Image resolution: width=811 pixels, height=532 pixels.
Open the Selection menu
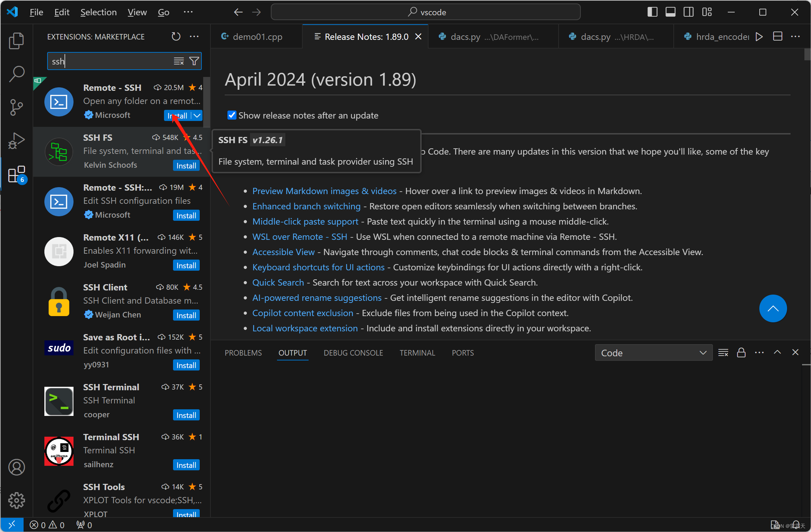coord(98,12)
